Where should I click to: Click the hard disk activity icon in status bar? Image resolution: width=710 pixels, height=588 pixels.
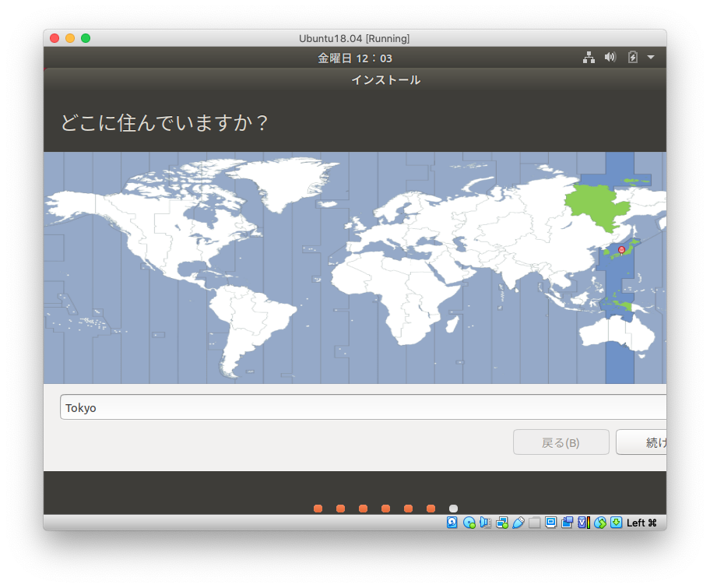pos(451,523)
